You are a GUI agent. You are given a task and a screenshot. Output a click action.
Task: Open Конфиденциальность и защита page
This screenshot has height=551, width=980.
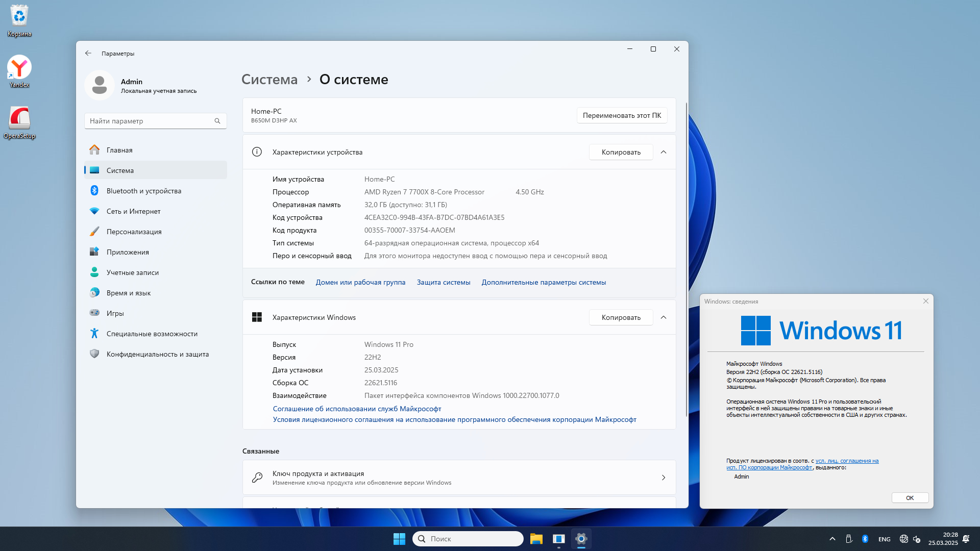coord(157,354)
